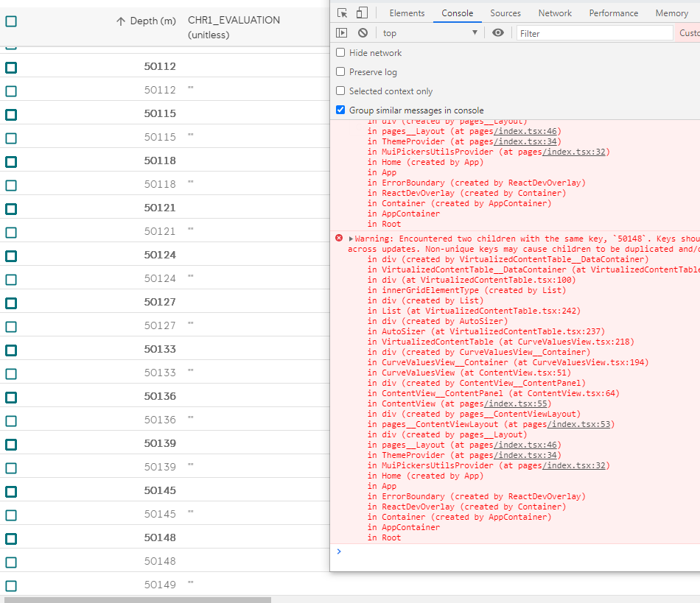Check Hide network
700x603 pixels.
click(x=340, y=52)
